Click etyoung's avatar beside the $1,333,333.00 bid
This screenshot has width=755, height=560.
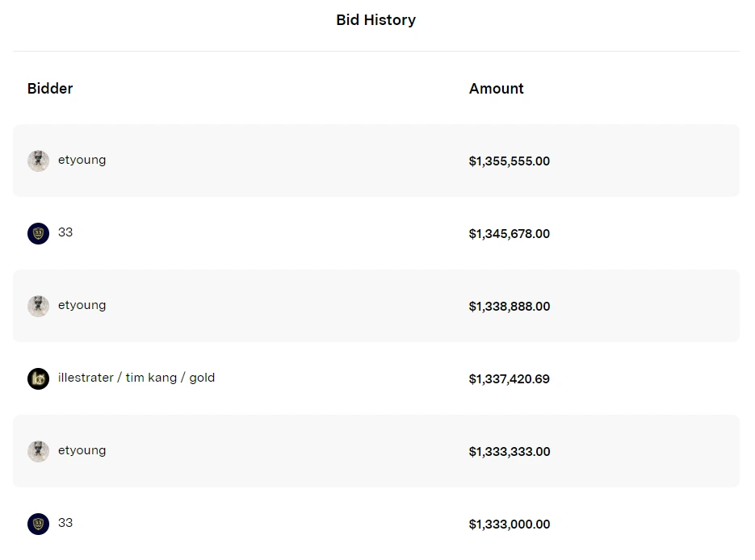pyautogui.click(x=38, y=451)
